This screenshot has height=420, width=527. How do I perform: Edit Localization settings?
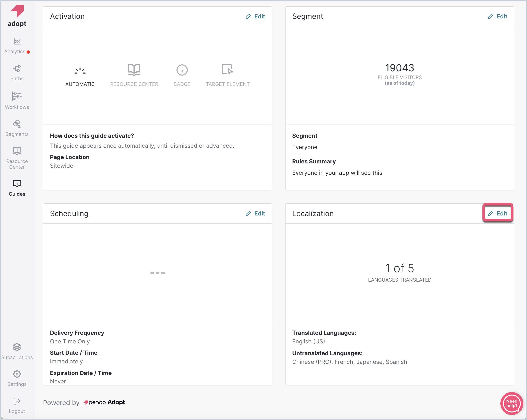tap(497, 214)
